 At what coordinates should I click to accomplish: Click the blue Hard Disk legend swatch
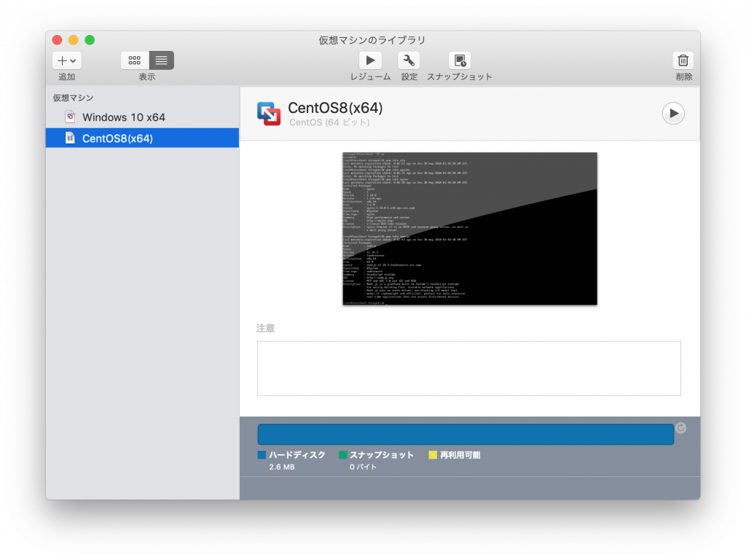[x=262, y=455]
